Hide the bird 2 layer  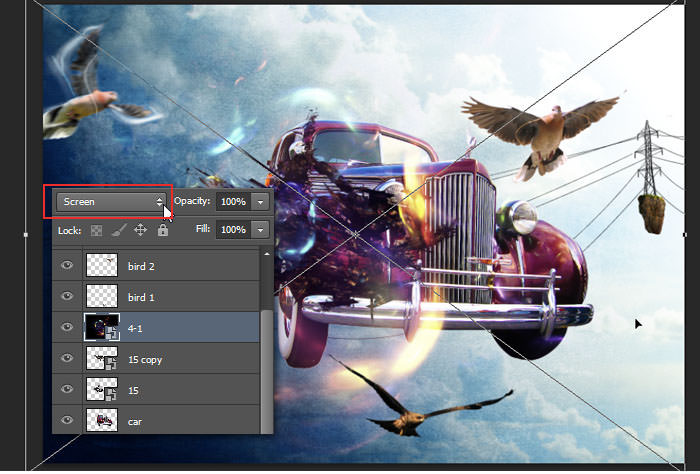point(67,266)
